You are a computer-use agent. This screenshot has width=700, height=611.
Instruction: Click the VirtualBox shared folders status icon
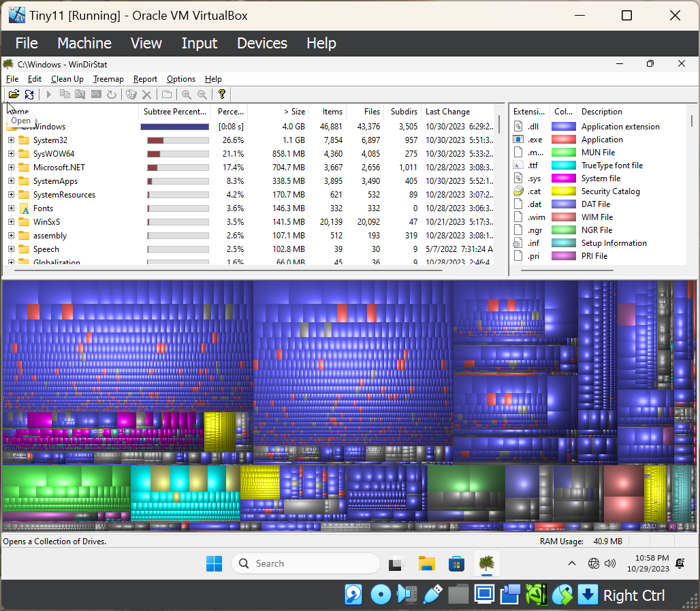tap(458, 595)
